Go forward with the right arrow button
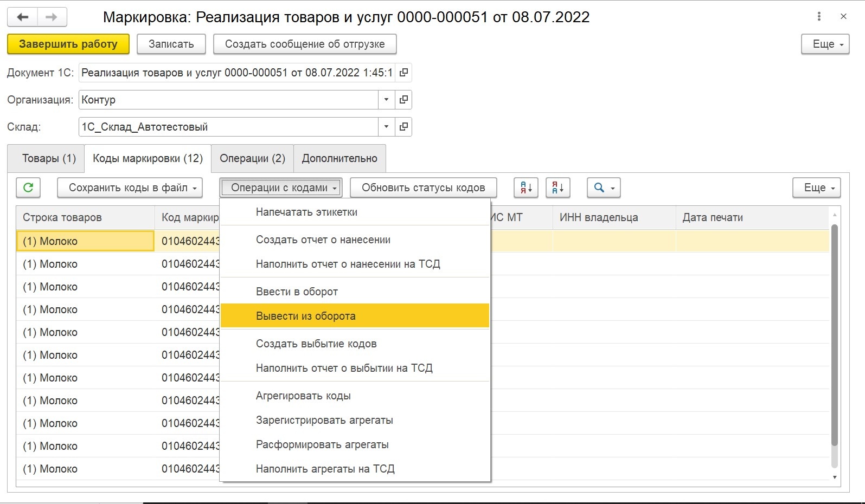Image resolution: width=865 pixels, height=504 pixels. (x=52, y=17)
